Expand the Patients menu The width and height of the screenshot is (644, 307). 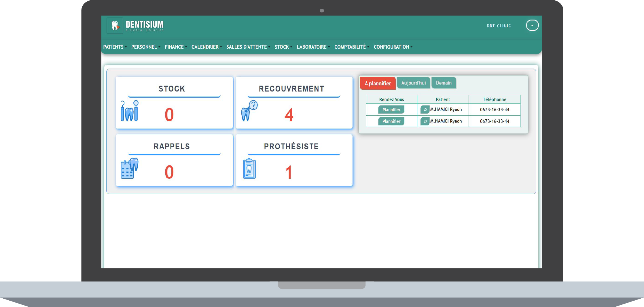(115, 47)
